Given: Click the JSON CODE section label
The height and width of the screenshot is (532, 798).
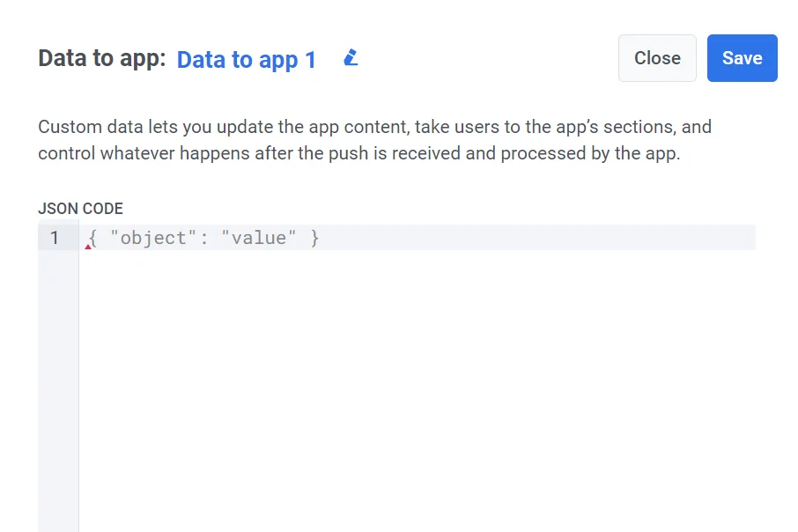Looking at the screenshot, I should (80, 209).
